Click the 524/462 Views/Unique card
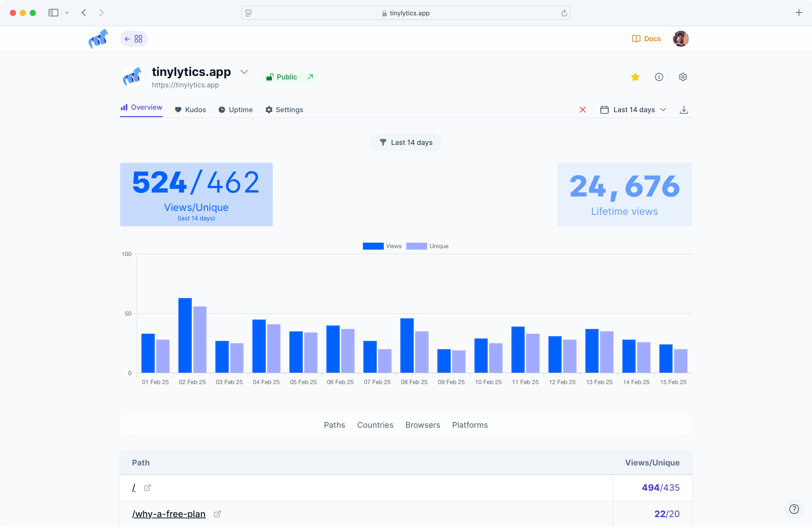Viewport: 812px width, 527px height. click(x=196, y=195)
